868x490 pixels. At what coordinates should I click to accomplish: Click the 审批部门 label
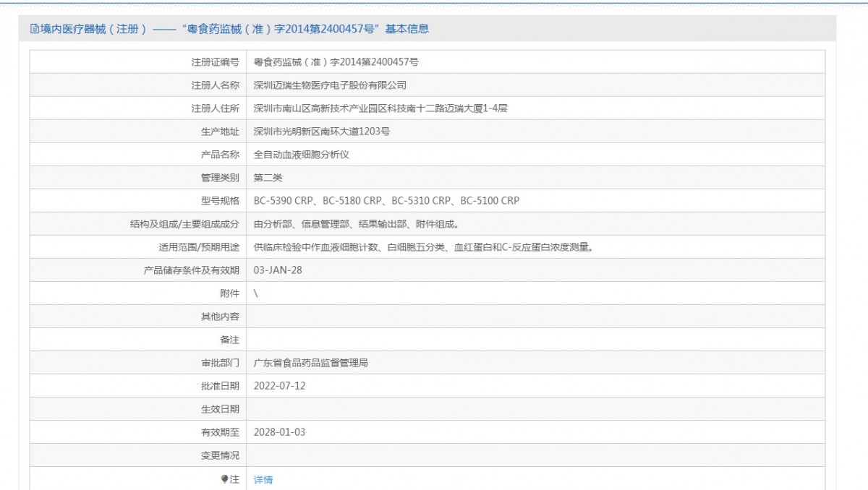click(220, 363)
